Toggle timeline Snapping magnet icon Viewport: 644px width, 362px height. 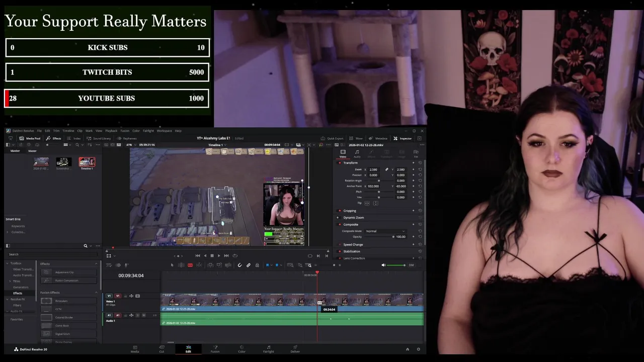239,265
